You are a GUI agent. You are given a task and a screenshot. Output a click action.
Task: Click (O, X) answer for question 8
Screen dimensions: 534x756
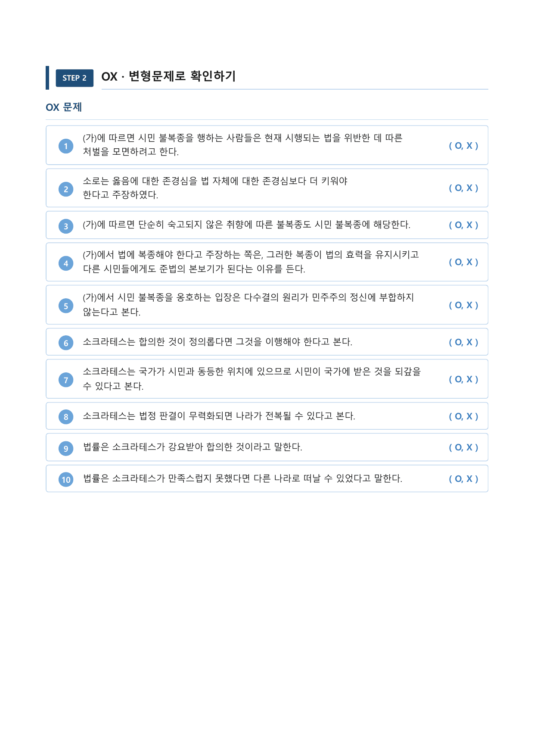[x=463, y=416]
